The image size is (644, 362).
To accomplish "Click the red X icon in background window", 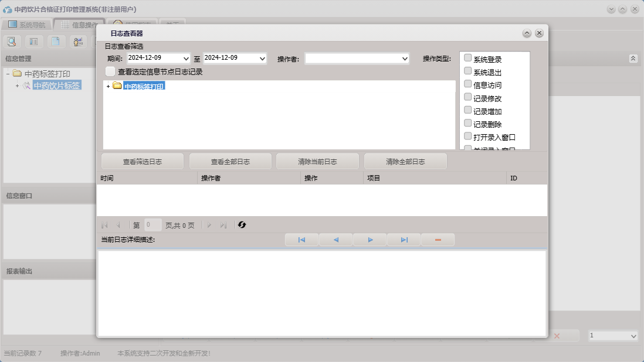I will (x=557, y=336).
